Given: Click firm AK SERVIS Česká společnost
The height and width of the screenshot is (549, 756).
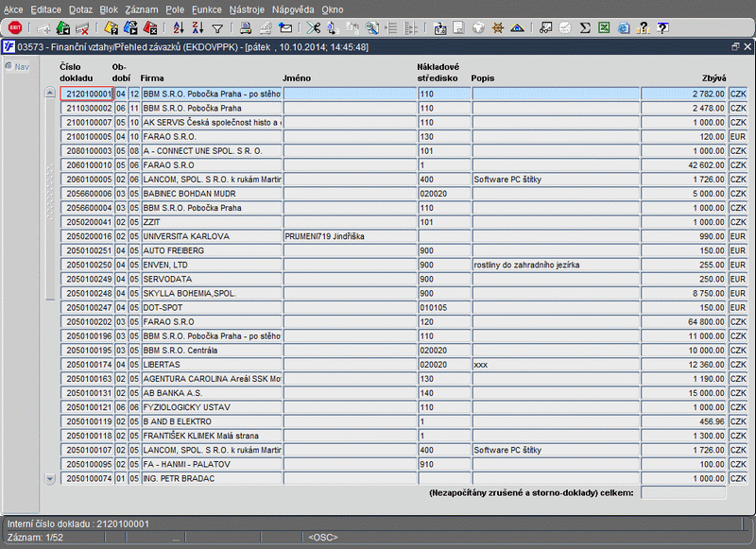Looking at the screenshot, I should pos(212,123).
